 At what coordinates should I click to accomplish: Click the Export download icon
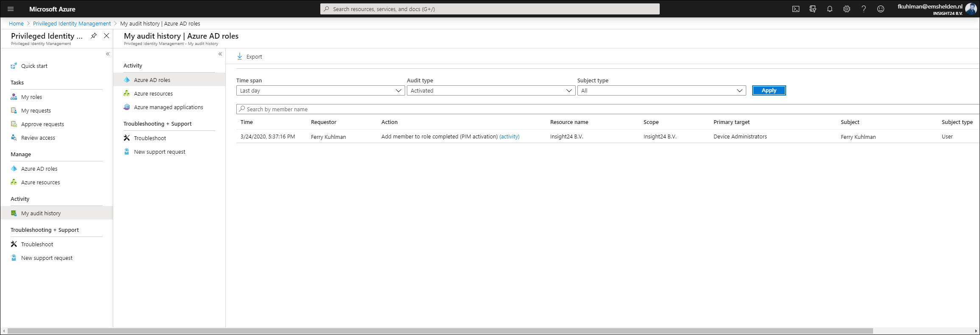(240, 56)
